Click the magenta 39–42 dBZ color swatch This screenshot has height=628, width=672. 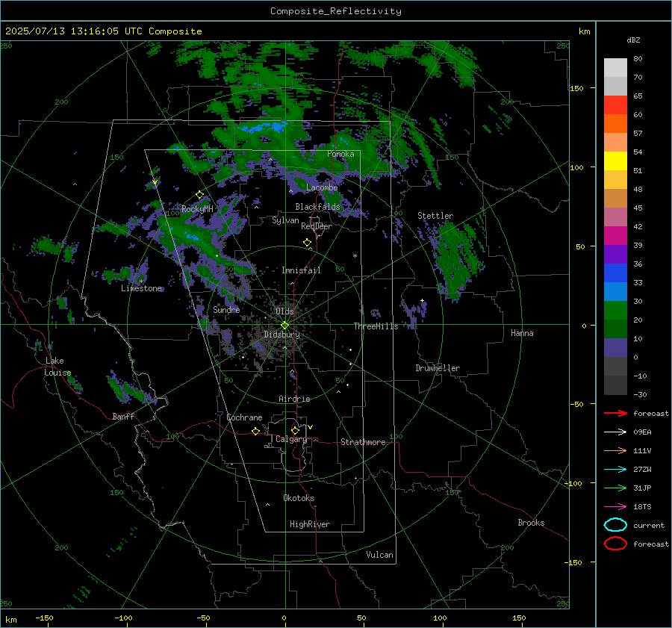[x=615, y=236]
